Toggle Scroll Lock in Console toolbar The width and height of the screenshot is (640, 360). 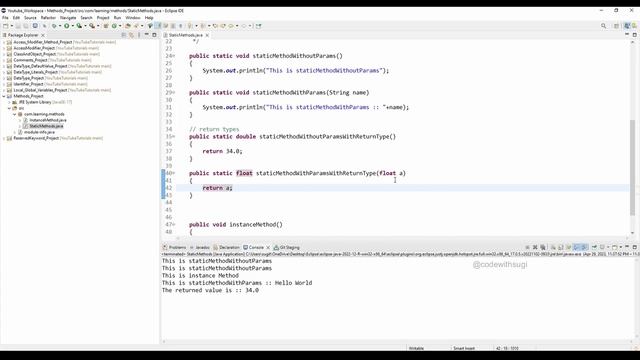pos(560,247)
